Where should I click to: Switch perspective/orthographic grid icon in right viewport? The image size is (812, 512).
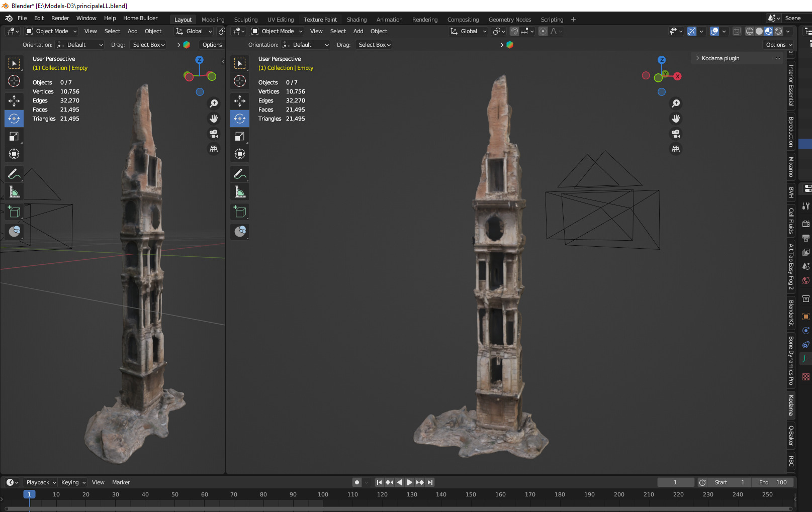pyautogui.click(x=676, y=149)
